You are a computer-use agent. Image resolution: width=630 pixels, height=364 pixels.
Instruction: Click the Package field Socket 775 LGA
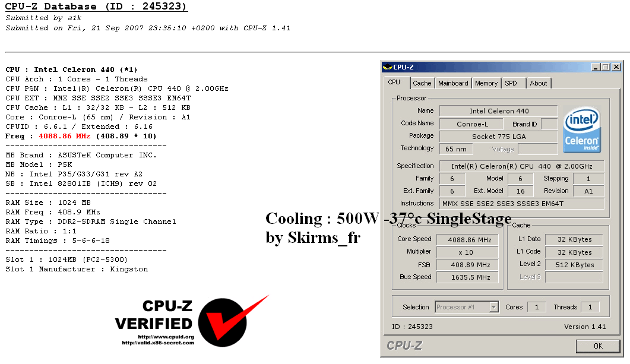click(499, 137)
